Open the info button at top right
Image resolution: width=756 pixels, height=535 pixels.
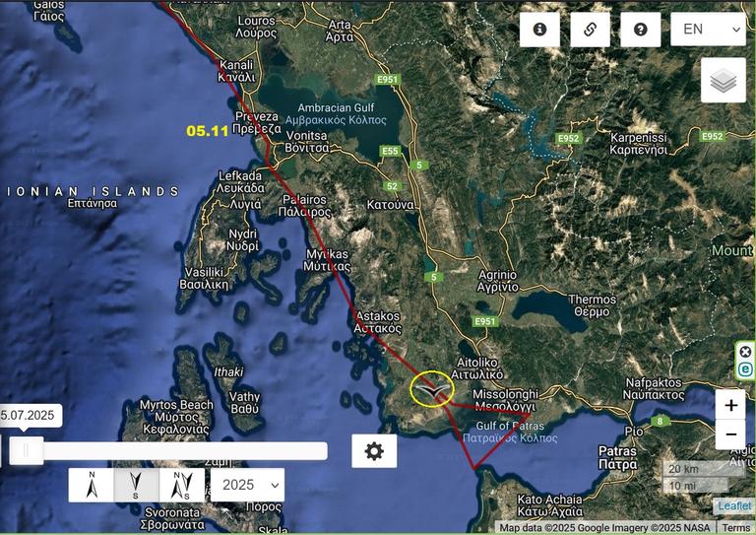pyautogui.click(x=539, y=30)
